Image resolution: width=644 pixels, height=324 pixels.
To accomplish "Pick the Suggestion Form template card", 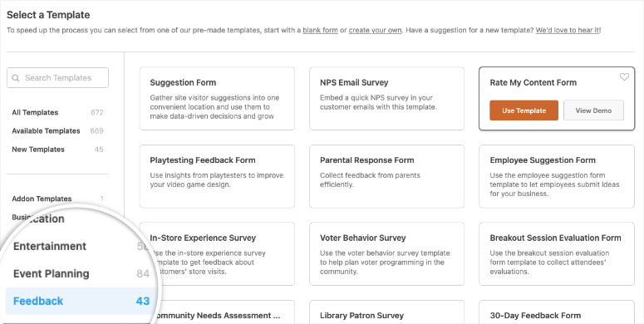I will [x=217, y=99].
